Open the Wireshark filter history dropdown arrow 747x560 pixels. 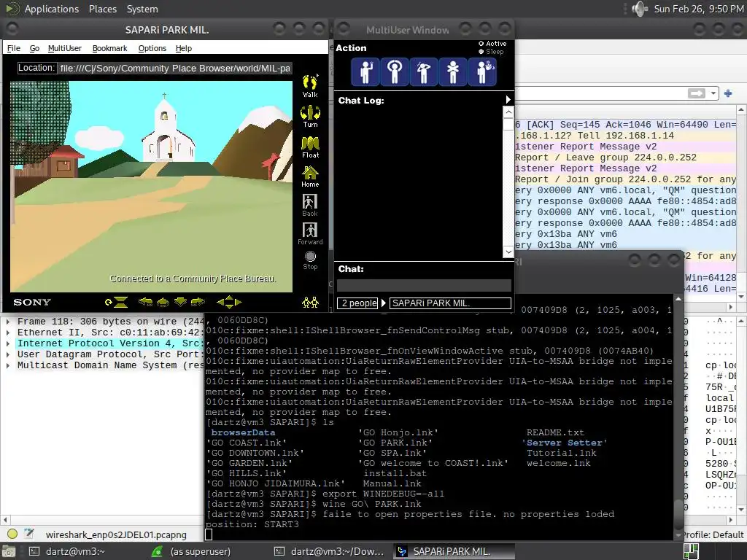pyautogui.click(x=713, y=93)
